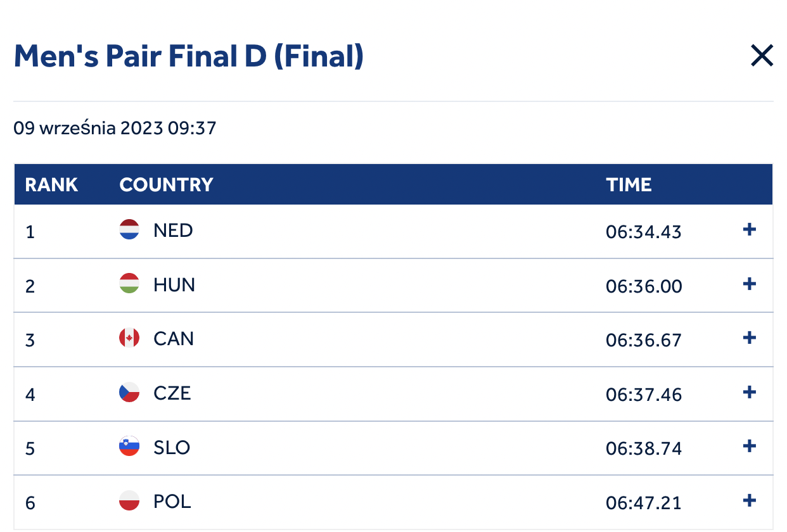Click the Poland flag icon
787x532 pixels.
coord(129,501)
